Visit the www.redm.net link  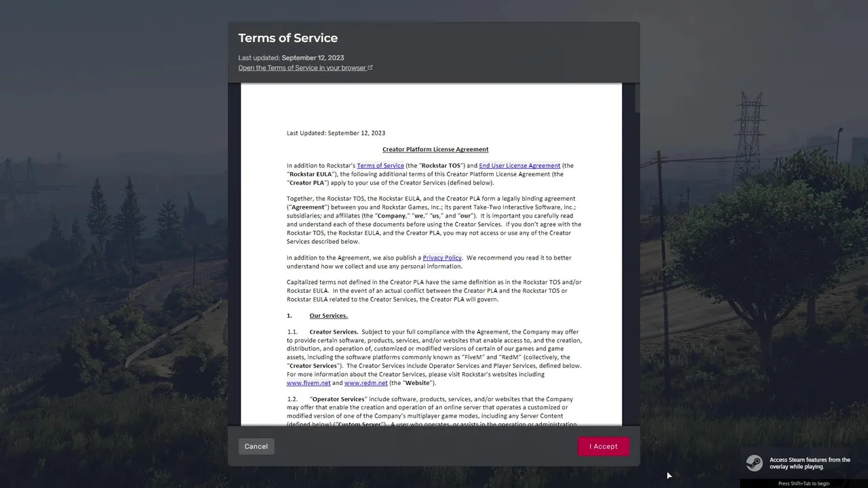click(x=366, y=383)
